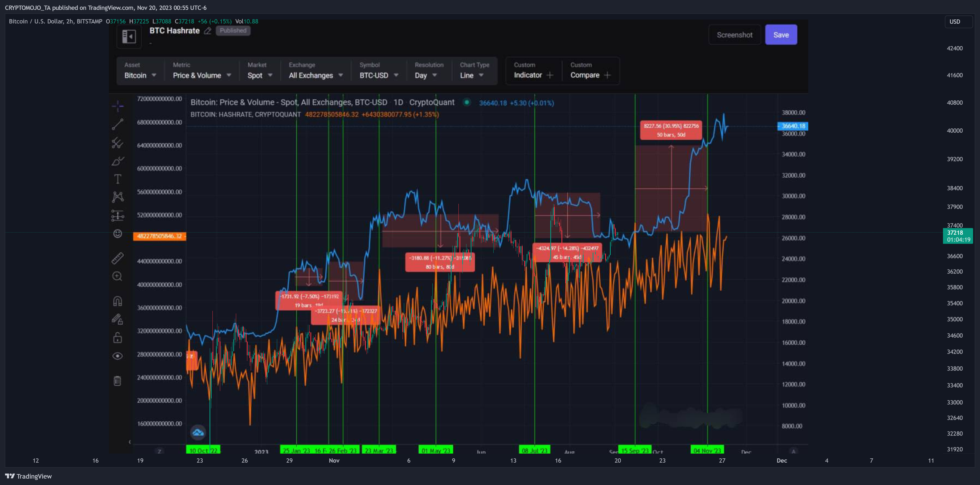Click the blue 36640.18 price label
This screenshot has height=485, width=980.
793,126
